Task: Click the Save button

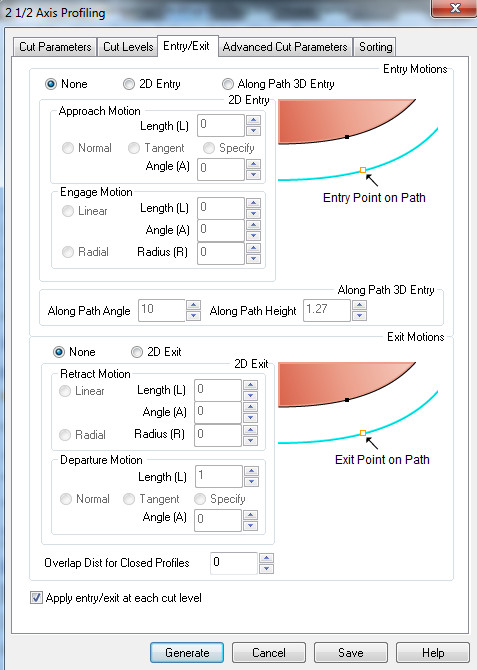Action: coord(351,653)
